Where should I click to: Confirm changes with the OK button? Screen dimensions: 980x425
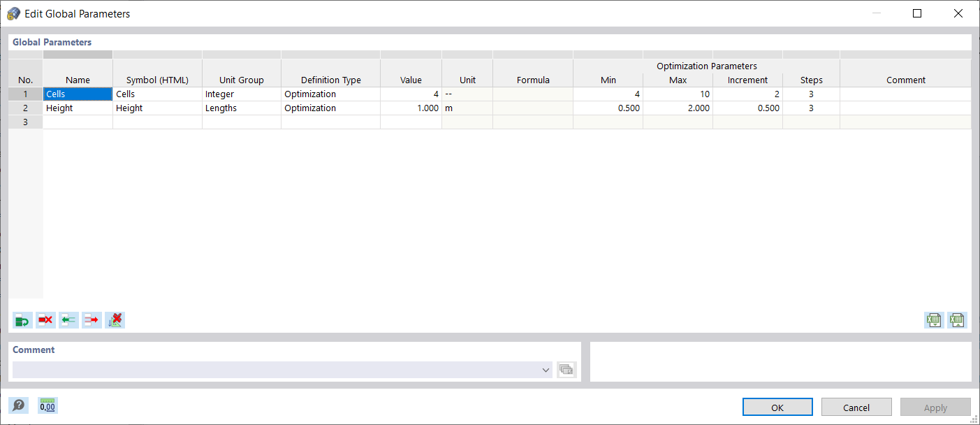pos(777,407)
